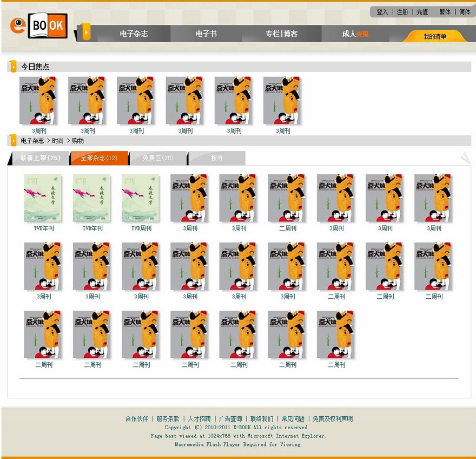
Task: Click the orange arrow beside the navigation bar
Action: point(86,32)
